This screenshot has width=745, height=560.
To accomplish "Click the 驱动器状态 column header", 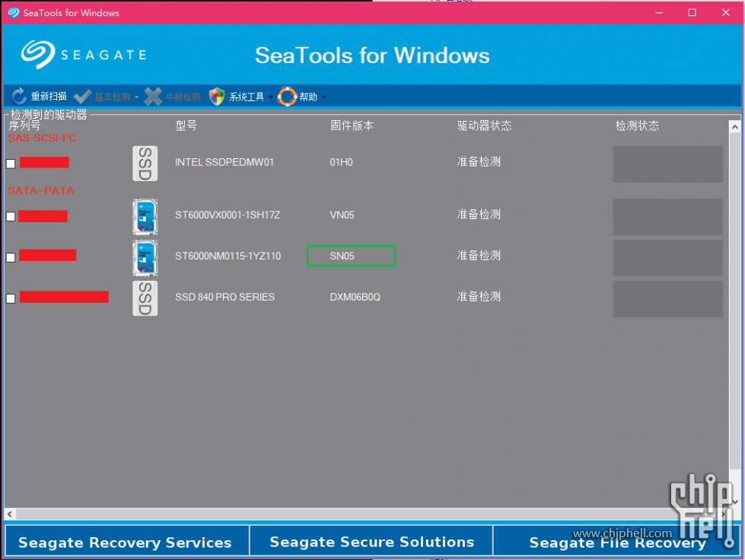I will tap(484, 126).
